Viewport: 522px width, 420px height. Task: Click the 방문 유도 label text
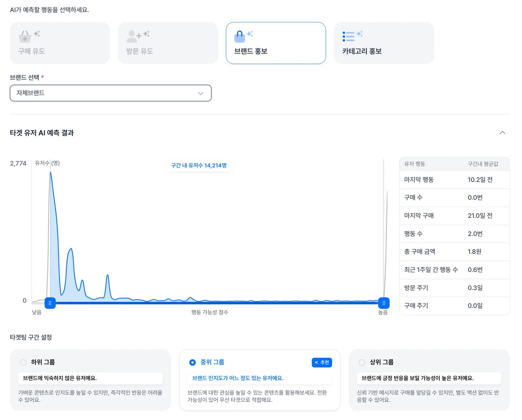[x=139, y=51]
